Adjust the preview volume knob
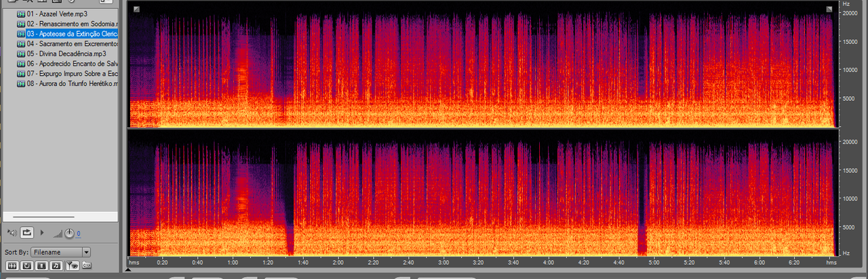Image resolution: width=868 pixels, height=279 pixels. [69, 234]
